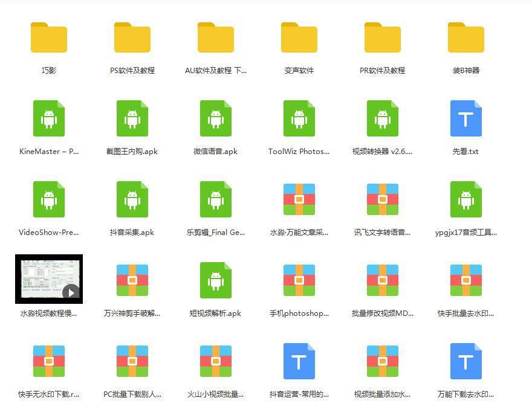Click the 短视频解析.apk file name

pos(215,313)
